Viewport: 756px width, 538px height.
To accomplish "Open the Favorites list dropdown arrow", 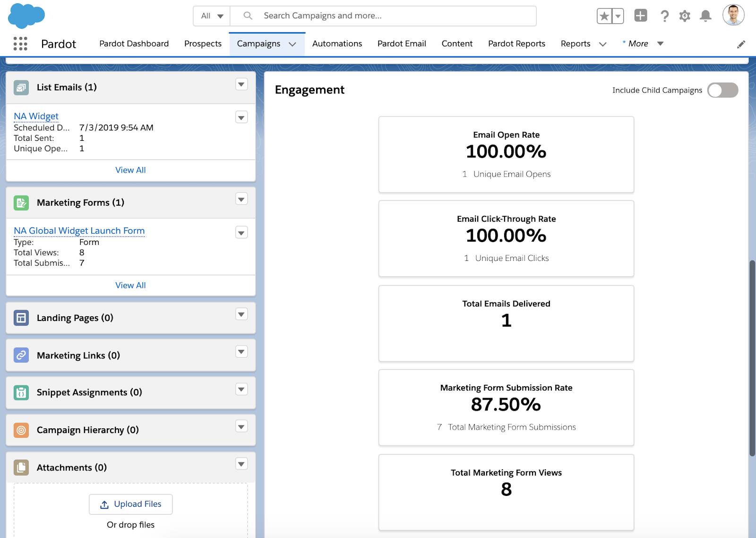I will tap(618, 16).
